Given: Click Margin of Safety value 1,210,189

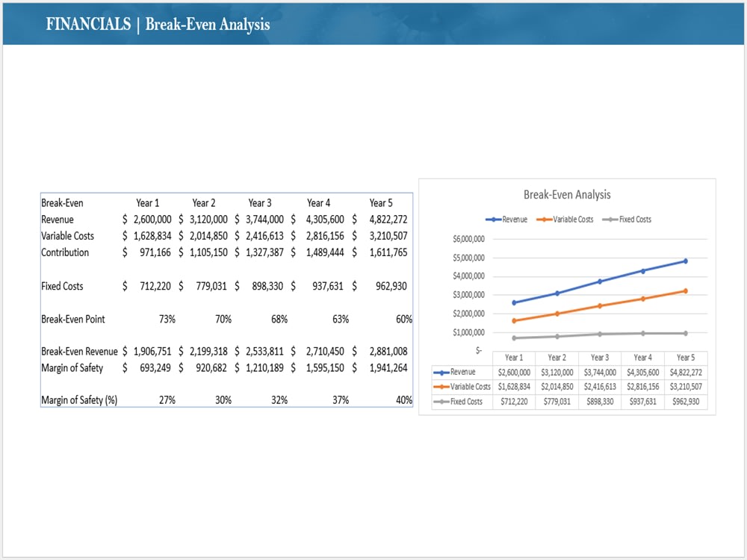Looking at the screenshot, I should 265,368.
